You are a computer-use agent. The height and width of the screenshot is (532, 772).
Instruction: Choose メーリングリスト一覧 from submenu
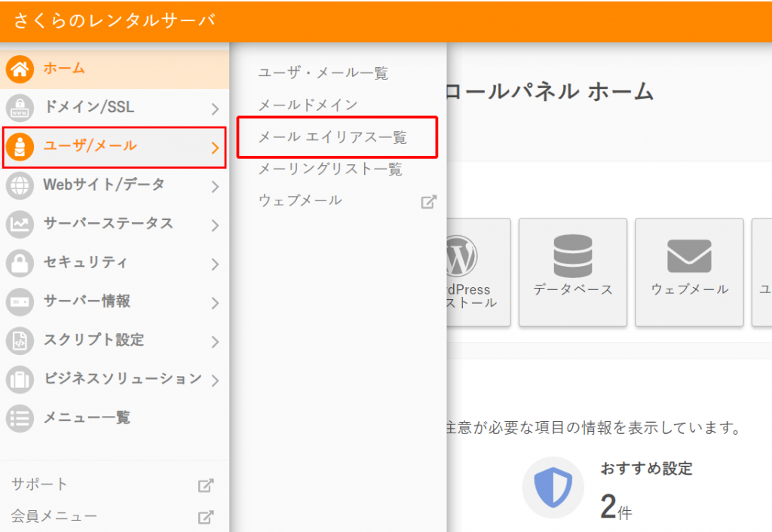click(330, 169)
